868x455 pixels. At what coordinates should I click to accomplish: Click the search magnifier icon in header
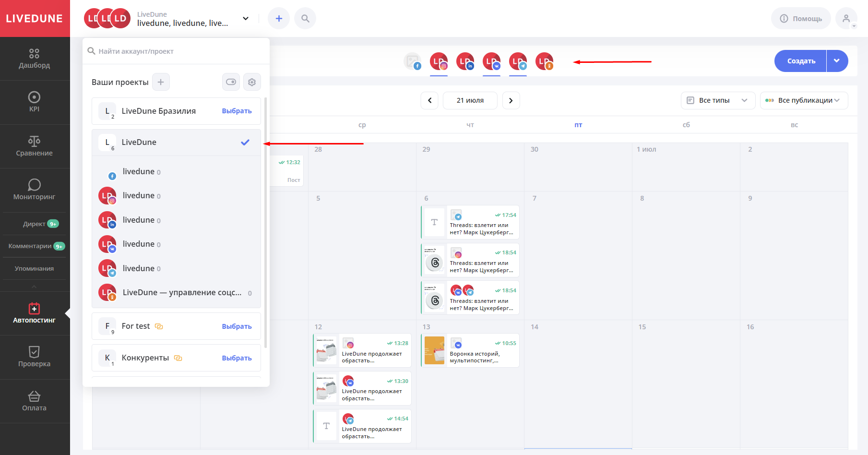[305, 19]
